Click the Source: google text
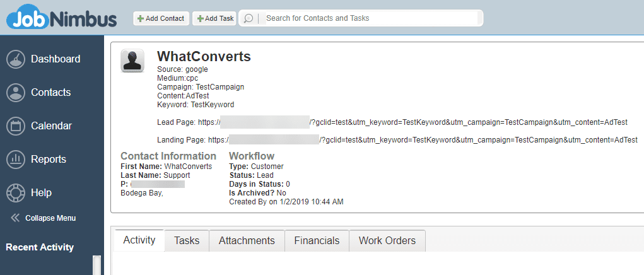 tap(182, 69)
